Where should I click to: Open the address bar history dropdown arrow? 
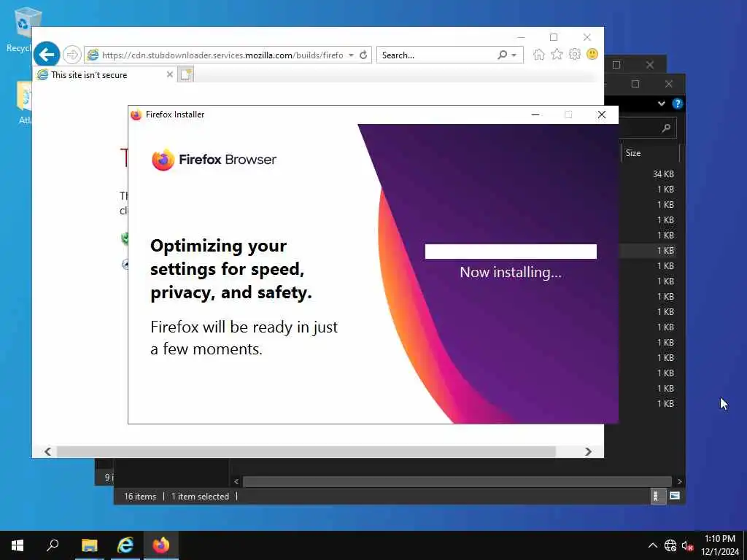pos(351,55)
